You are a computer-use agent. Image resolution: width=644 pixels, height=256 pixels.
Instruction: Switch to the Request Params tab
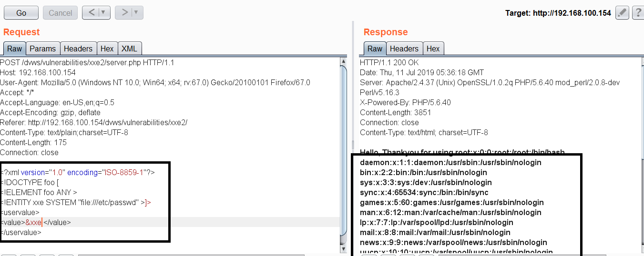pos(42,49)
